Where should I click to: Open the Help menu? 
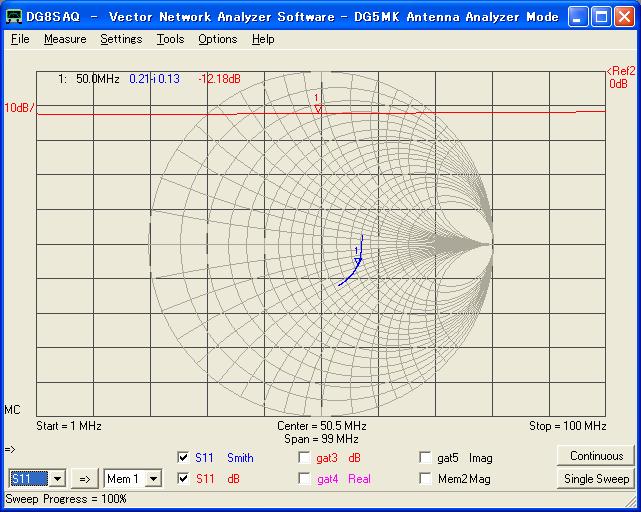point(263,39)
